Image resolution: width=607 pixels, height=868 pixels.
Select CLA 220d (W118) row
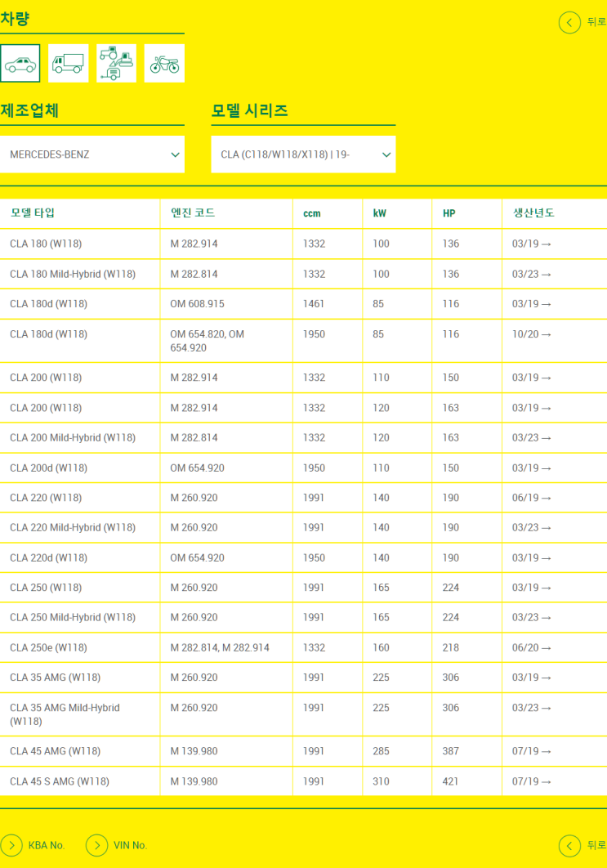pos(303,558)
